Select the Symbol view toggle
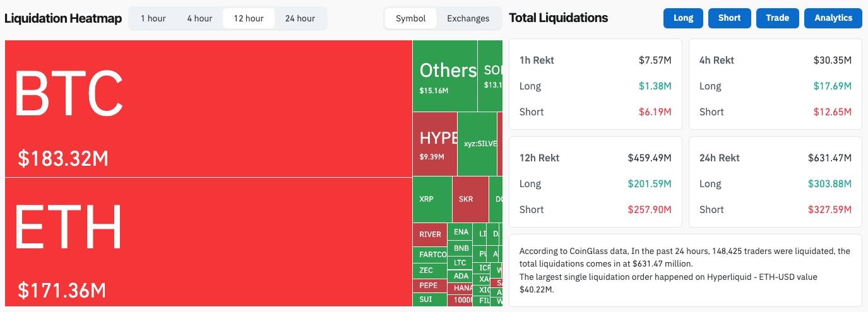The image size is (868, 312). (411, 18)
